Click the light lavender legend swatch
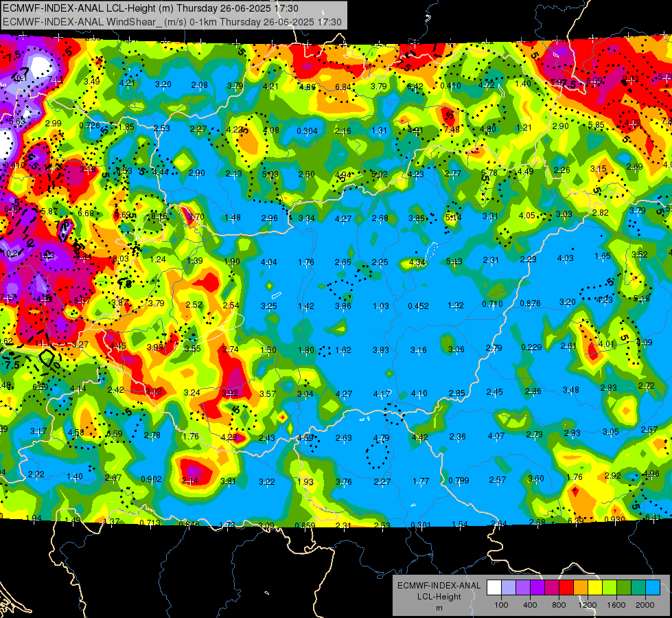Screen dimensions: 672x618 (x=508, y=588)
